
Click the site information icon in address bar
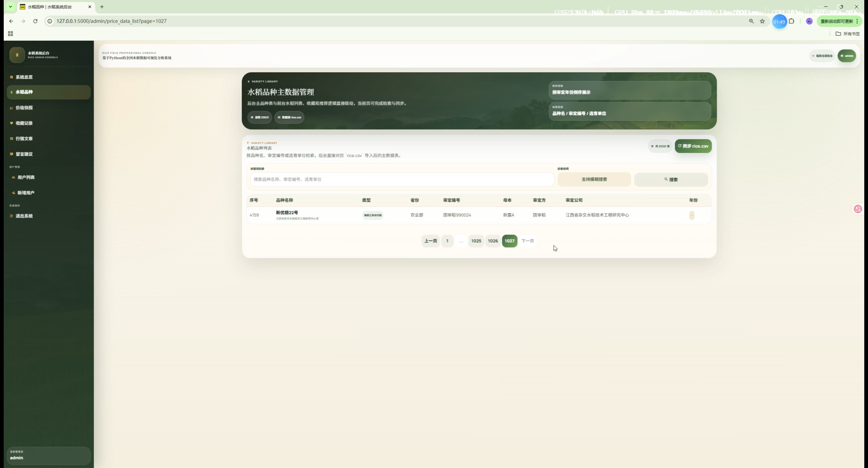50,21
